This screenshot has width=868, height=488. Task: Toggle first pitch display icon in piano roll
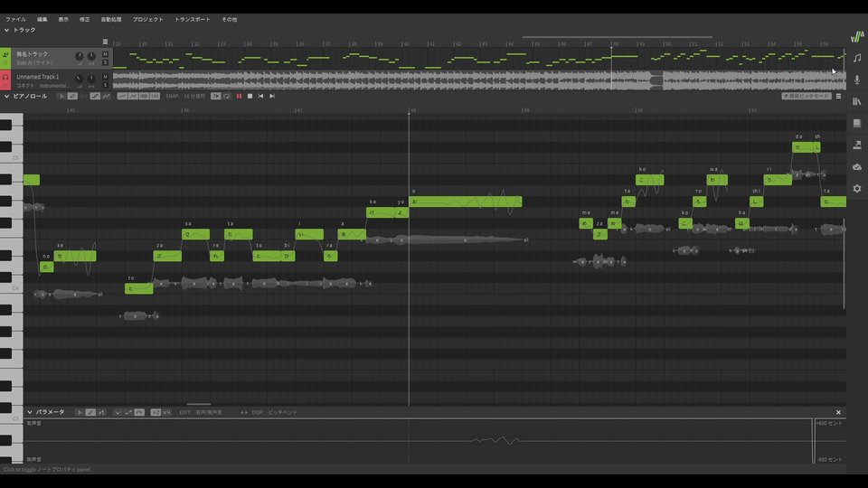(x=122, y=97)
